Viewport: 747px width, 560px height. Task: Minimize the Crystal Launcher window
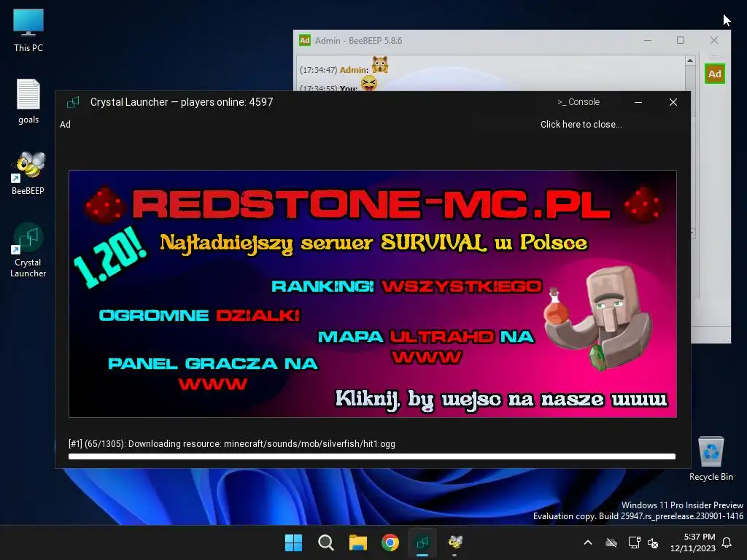pyautogui.click(x=638, y=102)
